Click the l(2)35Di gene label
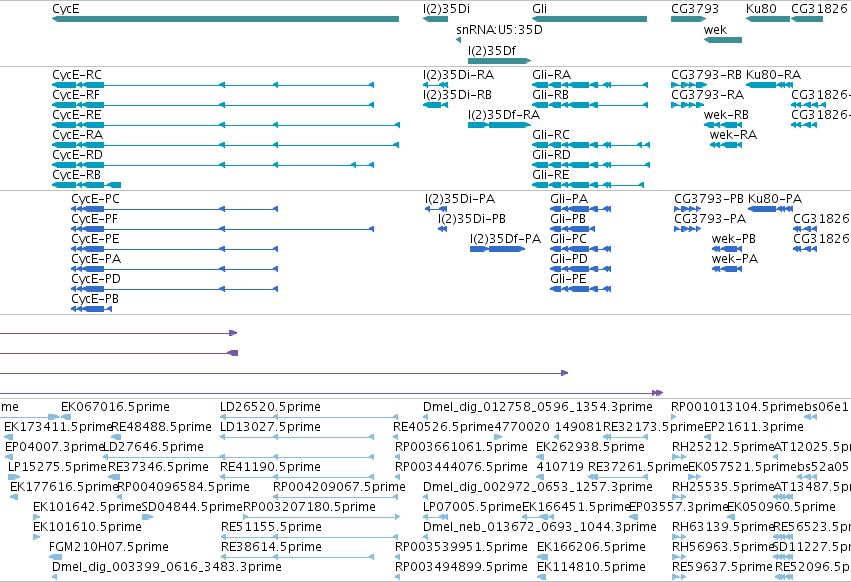 tap(446, 9)
